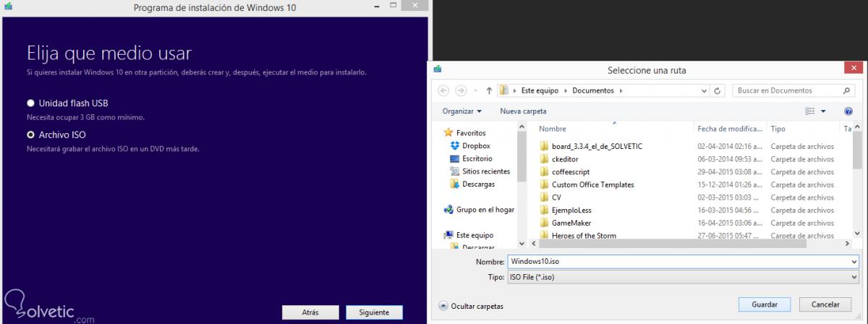Open the Tipo ISO File dropdown
Screen dimensions: 868x324
click(x=684, y=277)
